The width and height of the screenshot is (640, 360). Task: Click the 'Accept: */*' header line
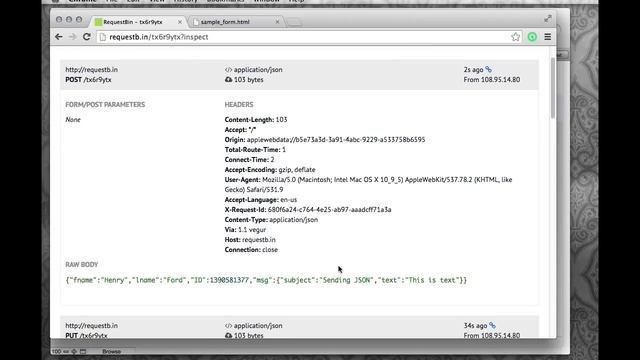coord(240,129)
